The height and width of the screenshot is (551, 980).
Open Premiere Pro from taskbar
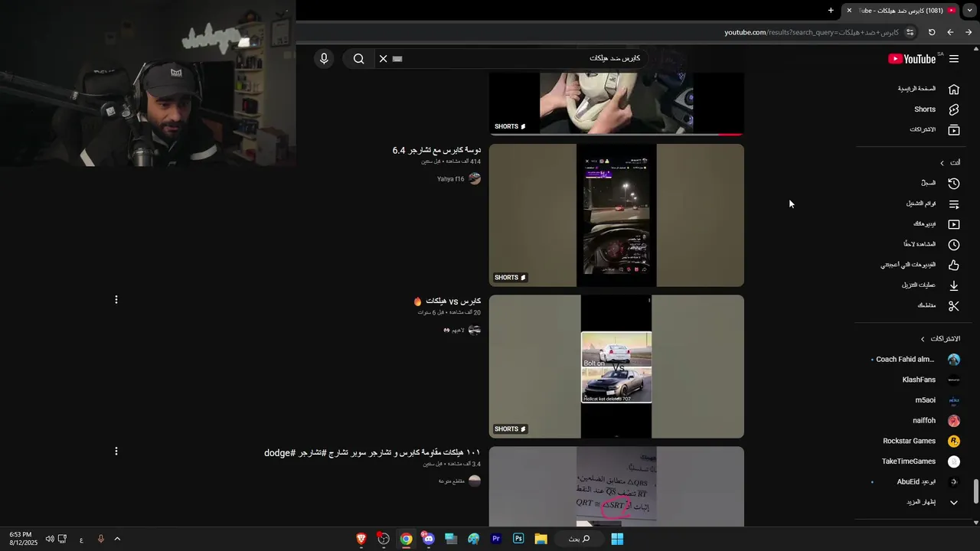(496, 539)
